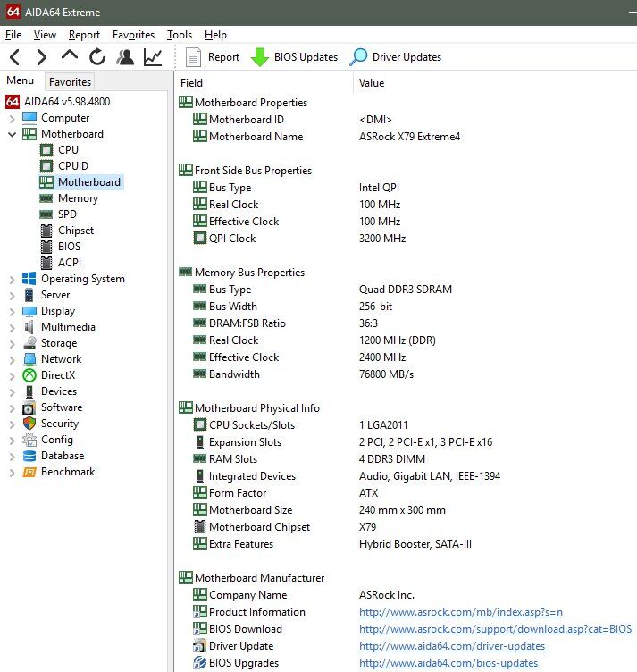Expand the Config tree node
Viewport: 637px width, 672px height.
(x=12, y=441)
